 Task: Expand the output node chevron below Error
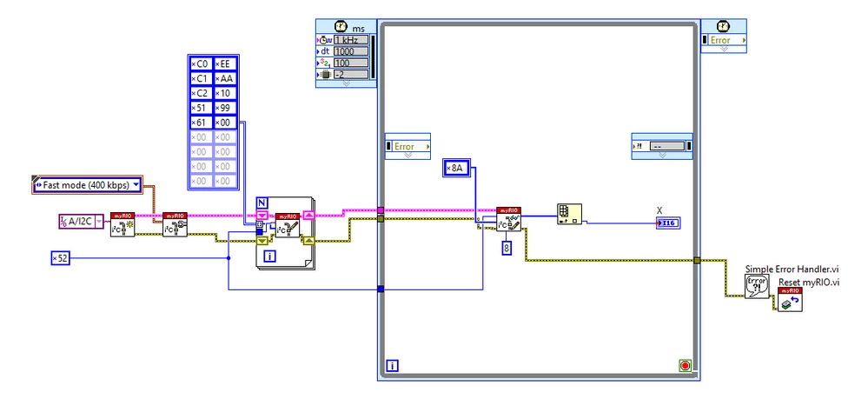[724, 49]
